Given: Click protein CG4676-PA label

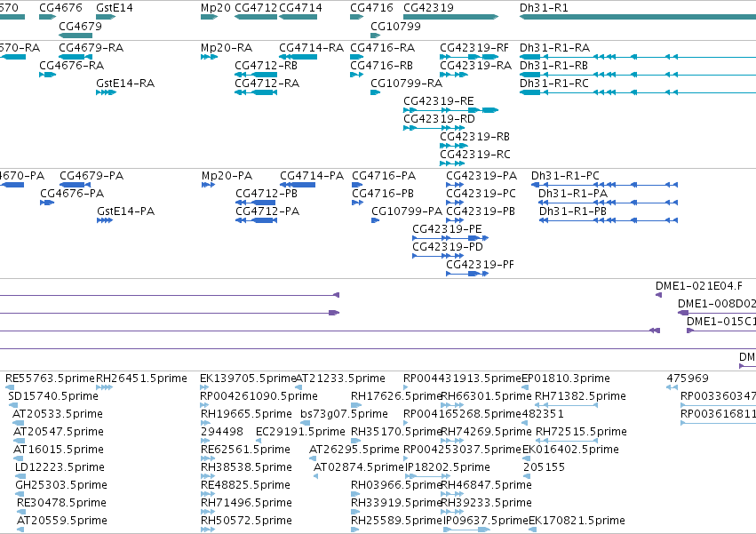Looking at the screenshot, I should tap(72, 194).
